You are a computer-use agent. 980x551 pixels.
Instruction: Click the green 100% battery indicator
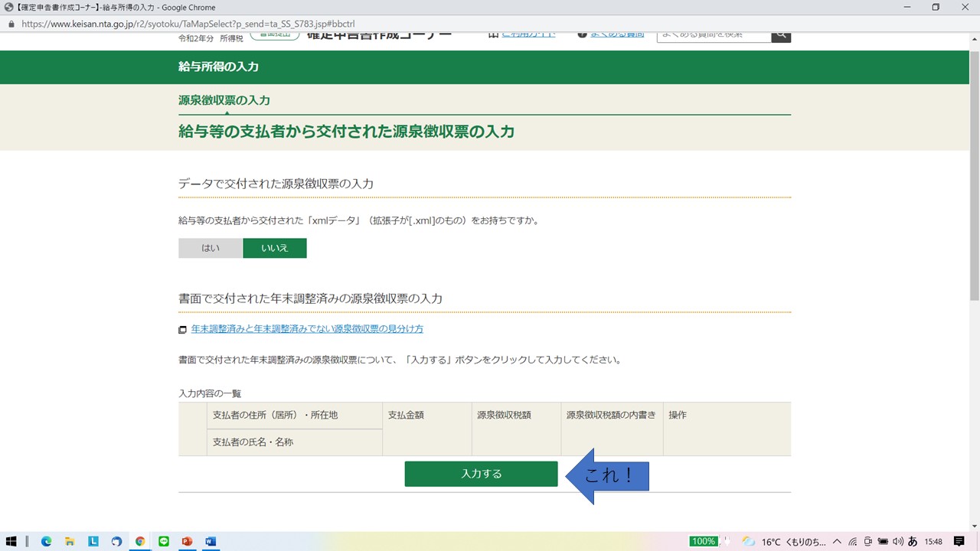[703, 542]
